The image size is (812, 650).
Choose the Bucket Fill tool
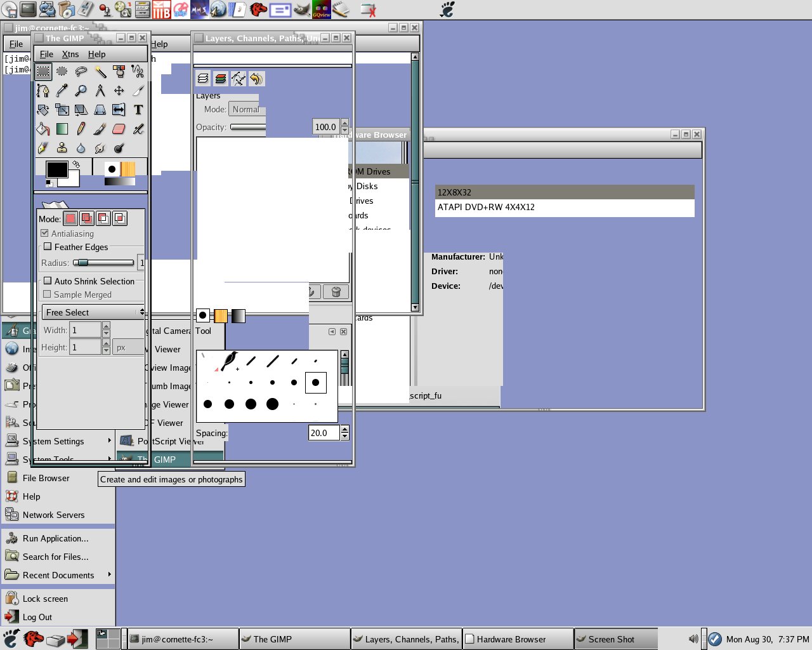point(43,129)
